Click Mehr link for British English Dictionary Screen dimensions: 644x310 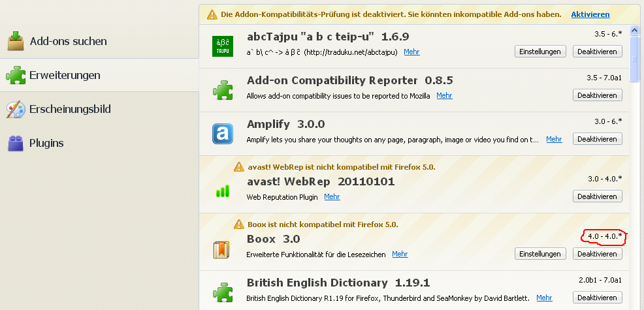(x=544, y=298)
